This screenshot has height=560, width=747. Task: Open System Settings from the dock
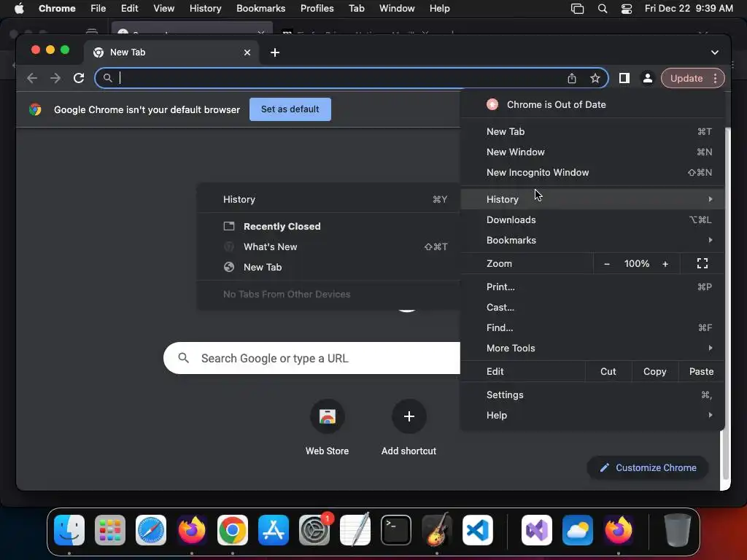coord(314,530)
